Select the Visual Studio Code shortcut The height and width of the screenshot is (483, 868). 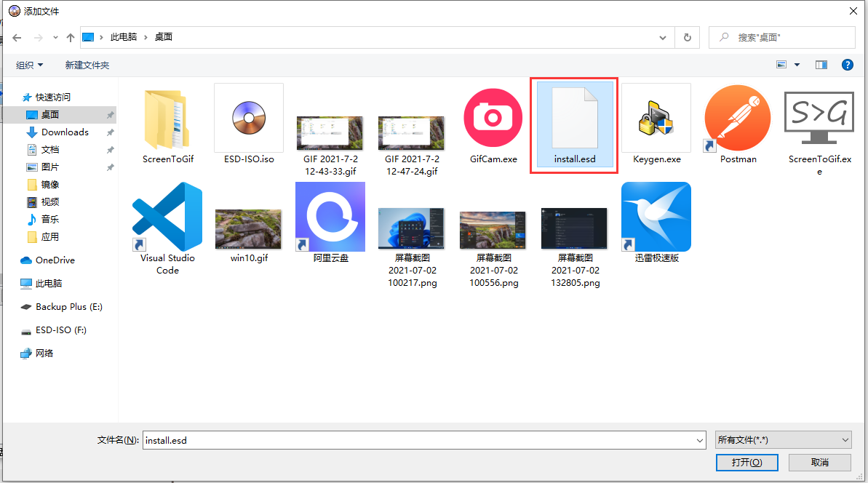(x=167, y=229)
